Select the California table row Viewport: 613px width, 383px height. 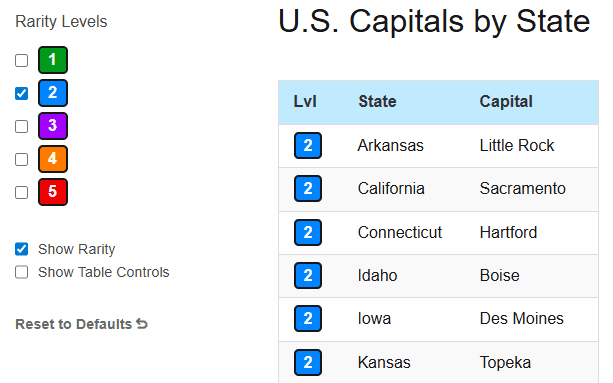coord(438,190)
